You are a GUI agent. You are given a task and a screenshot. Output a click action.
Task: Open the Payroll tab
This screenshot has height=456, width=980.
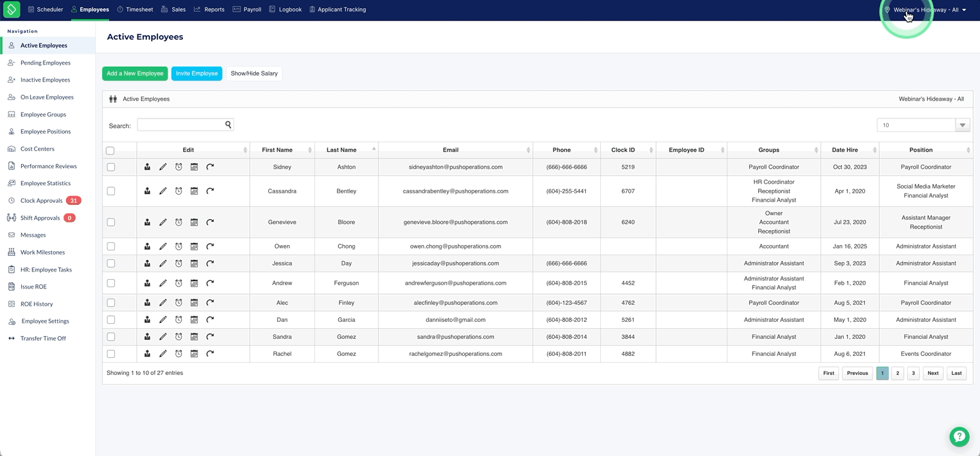pos(247,10)
